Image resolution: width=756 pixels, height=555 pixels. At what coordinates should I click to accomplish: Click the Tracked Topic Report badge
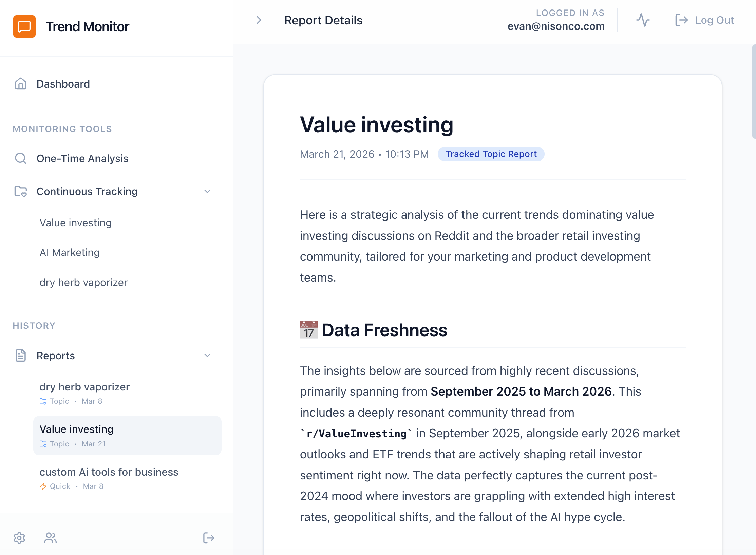pyautogui.click(x=491, y=154)
